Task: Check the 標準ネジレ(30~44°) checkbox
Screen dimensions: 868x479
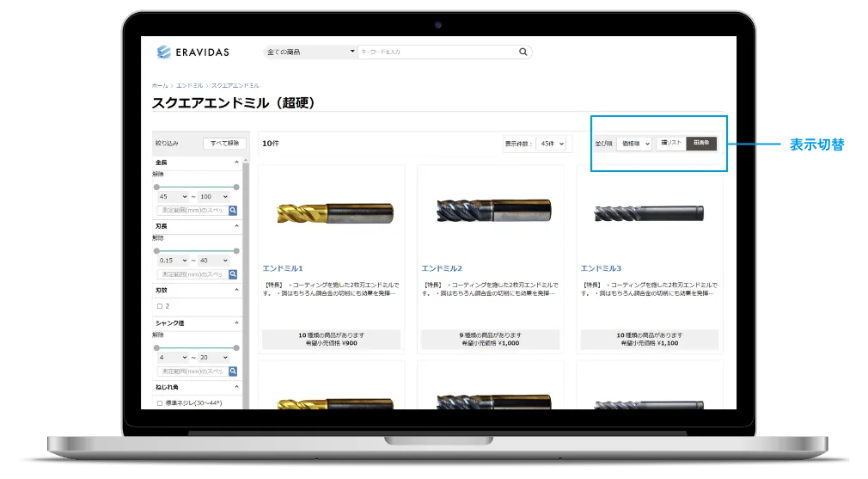Action: (x=160, y=403)
